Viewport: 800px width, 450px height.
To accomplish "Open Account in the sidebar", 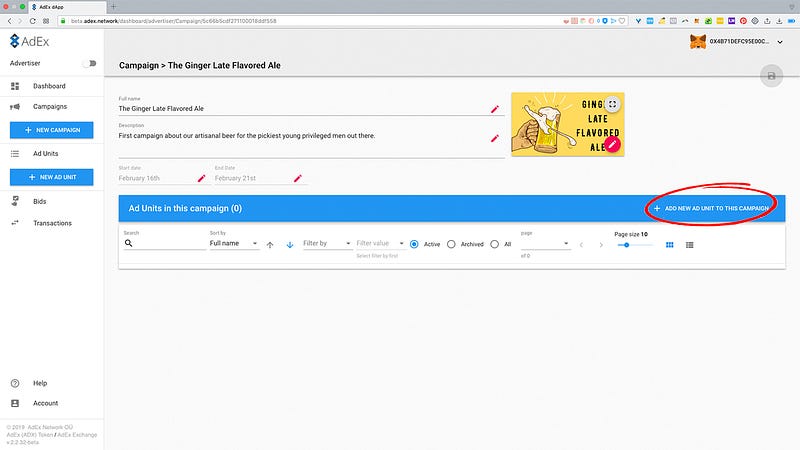I will pos(45,403).
